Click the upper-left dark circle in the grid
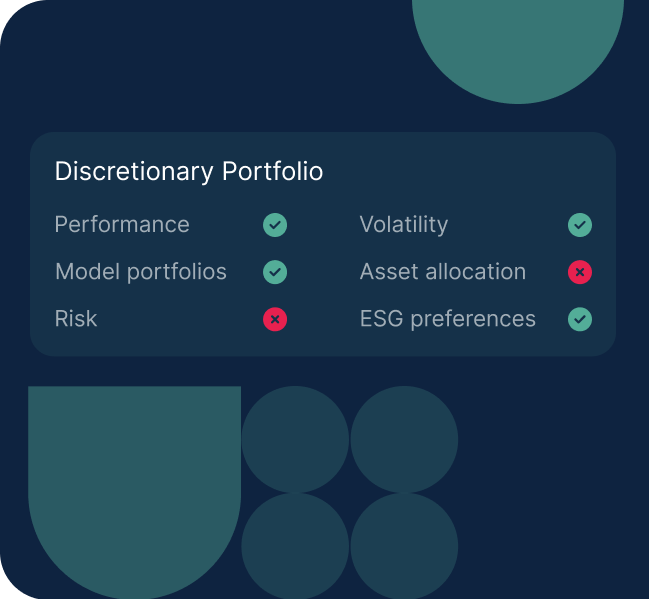Viewport: 649px width, 599px height. click(295, 439)
